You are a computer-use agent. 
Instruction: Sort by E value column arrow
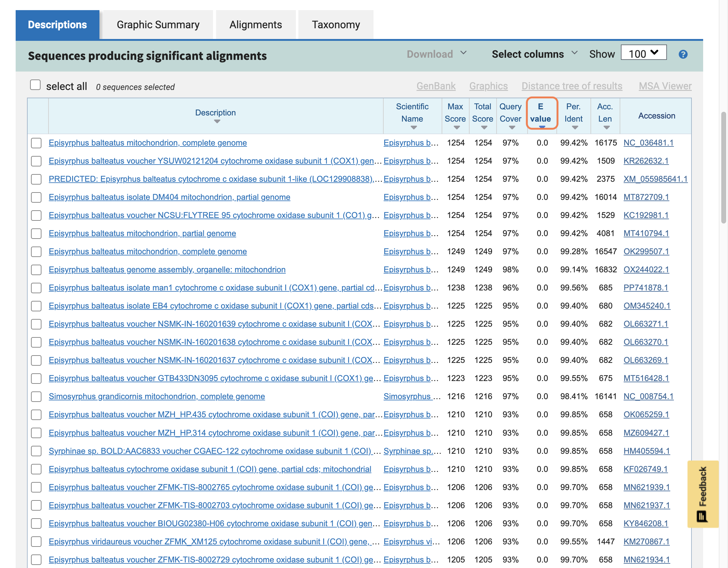point(542,127)
